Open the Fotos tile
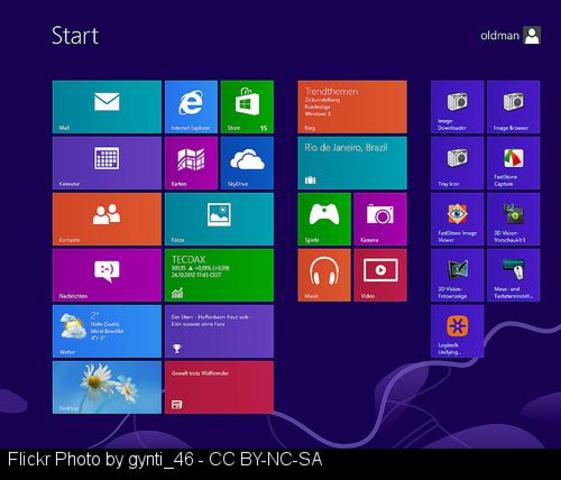Viewport: 561px width, 480px height. click(x=219, y=219)
